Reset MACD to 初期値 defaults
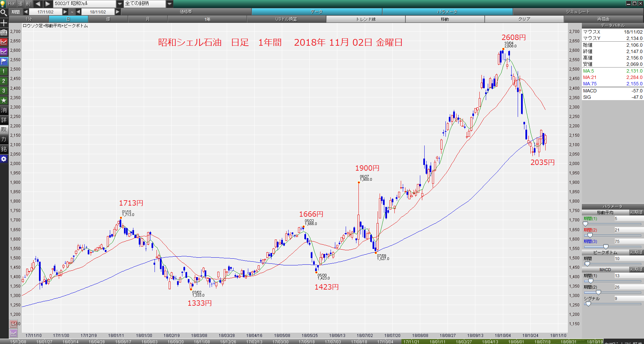The height and width of the screenshot is (344, 644). [636, 269]
